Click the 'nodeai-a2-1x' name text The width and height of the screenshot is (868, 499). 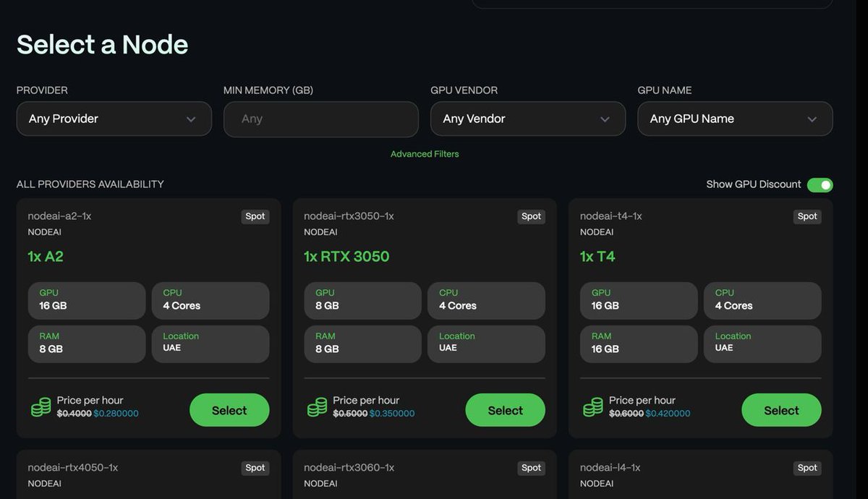59,216
